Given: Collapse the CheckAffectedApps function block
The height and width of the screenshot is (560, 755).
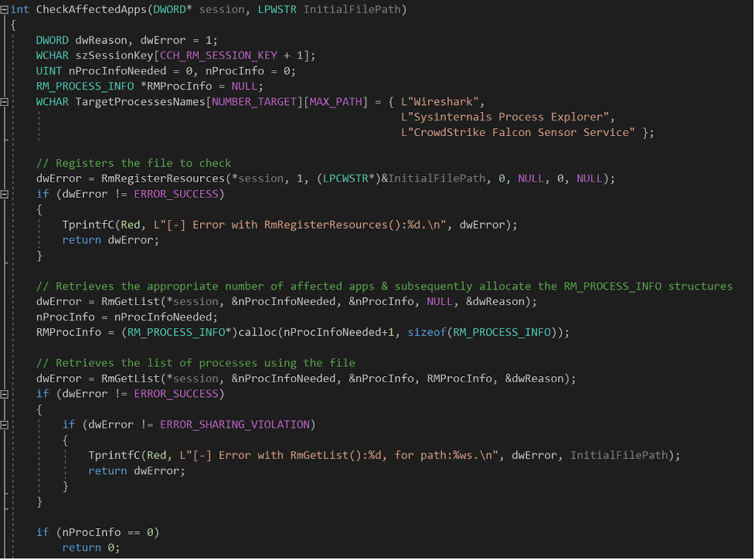Looking at the screenshot, I should pos(5,9).
